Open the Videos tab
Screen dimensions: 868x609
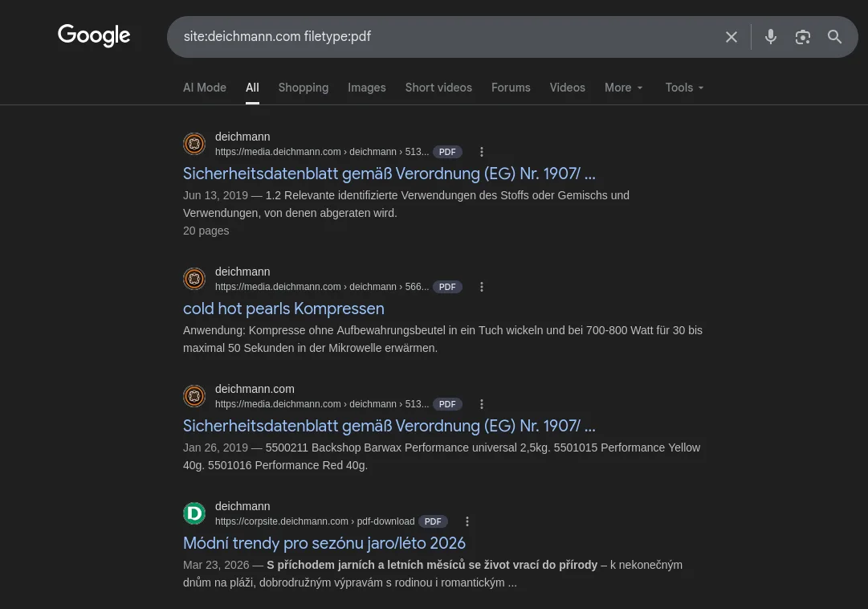pyautogui.click(x=568, y=88)
